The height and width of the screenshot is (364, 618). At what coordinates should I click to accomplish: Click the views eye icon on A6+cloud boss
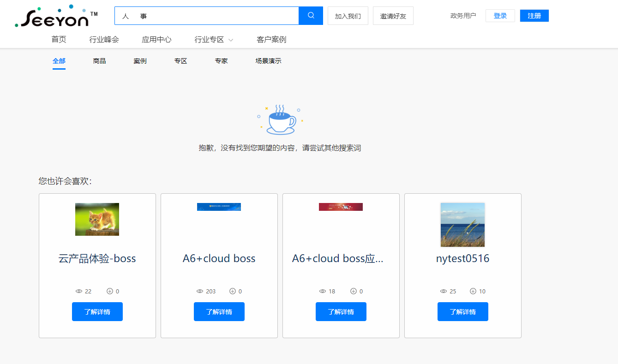200,292
